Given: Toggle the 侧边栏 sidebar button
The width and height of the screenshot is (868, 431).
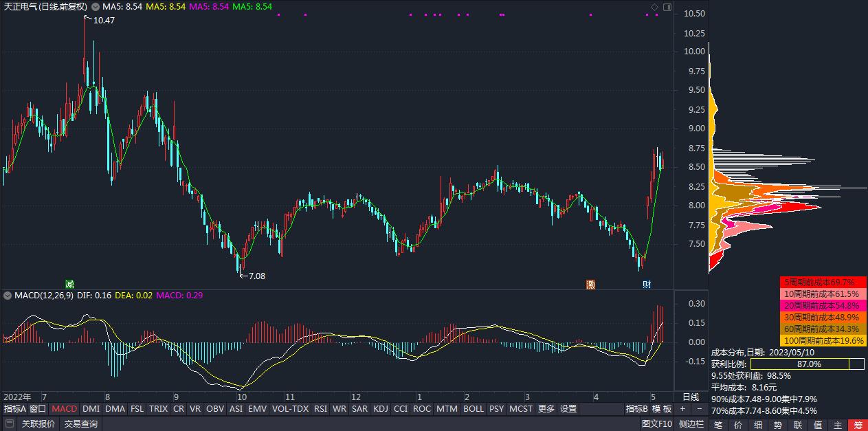Looking at the screenshot, I should tap(691, 424).
